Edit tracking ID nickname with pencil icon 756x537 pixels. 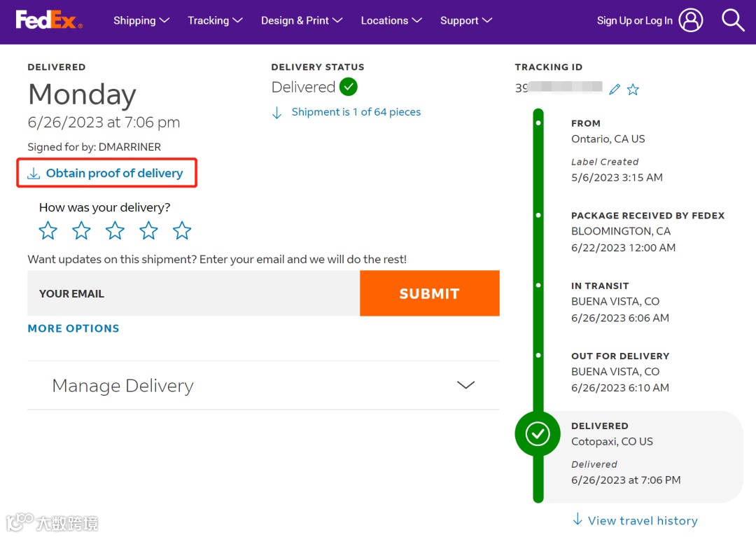pyautogui.click(x=615, y=89)
